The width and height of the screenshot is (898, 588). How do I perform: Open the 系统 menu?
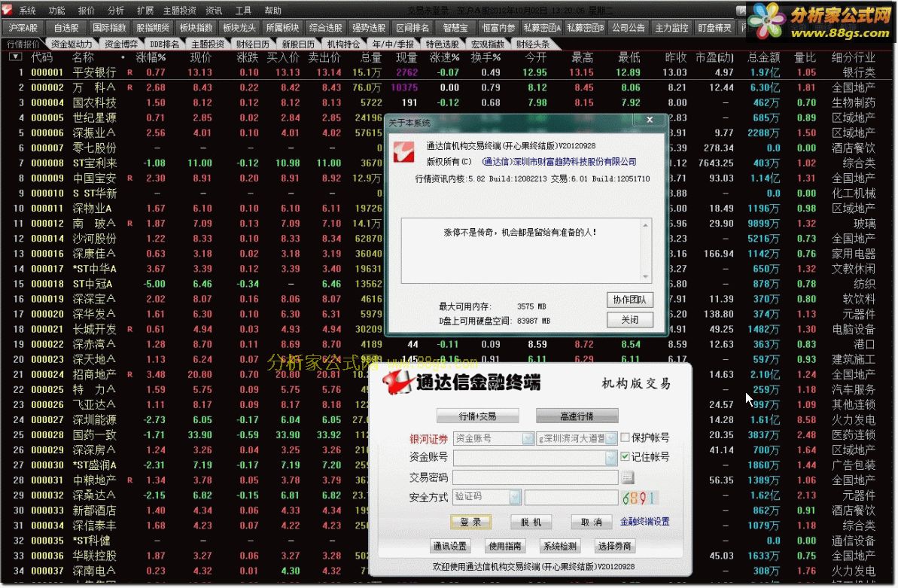pos(28,11)
